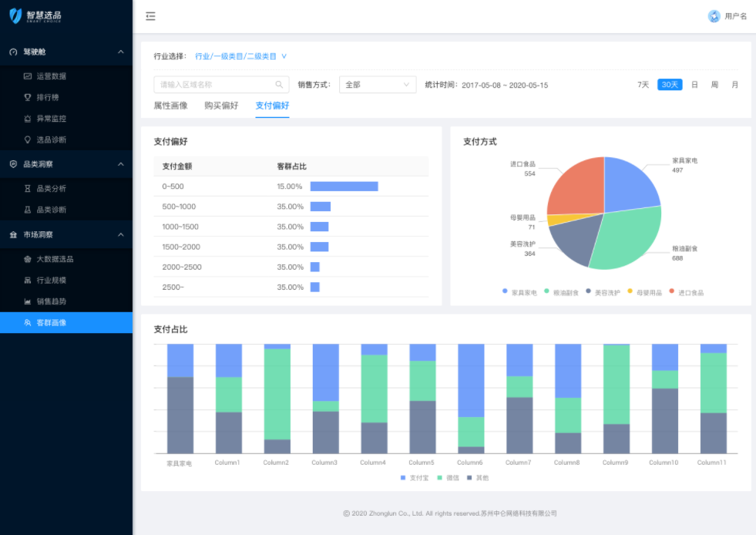756x535 pixels.
Task: Open 运营数据 from the sidebar
Action: 51,76
